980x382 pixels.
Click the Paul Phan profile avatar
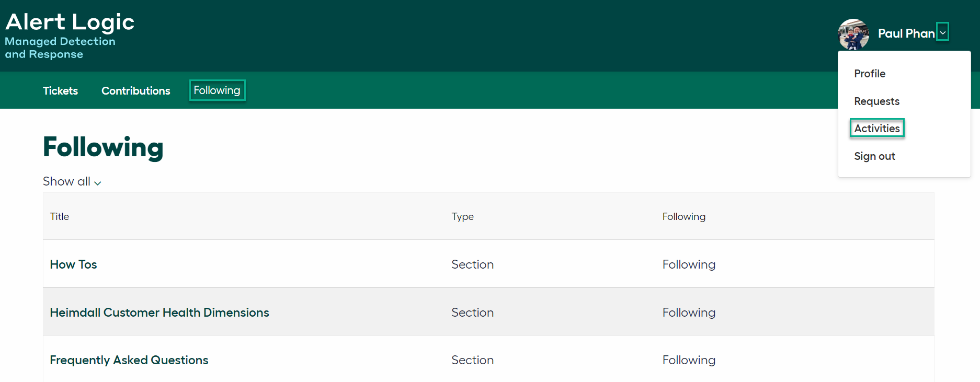pos(853,34)
